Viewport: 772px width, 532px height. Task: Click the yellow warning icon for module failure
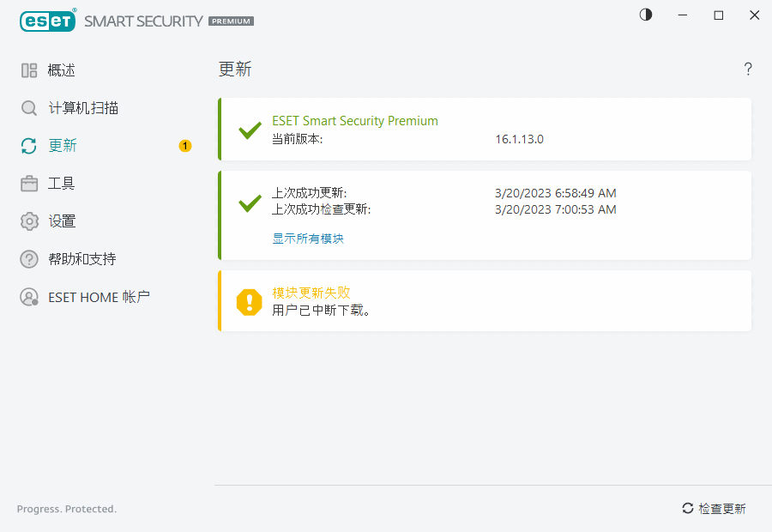coord(250,301)
